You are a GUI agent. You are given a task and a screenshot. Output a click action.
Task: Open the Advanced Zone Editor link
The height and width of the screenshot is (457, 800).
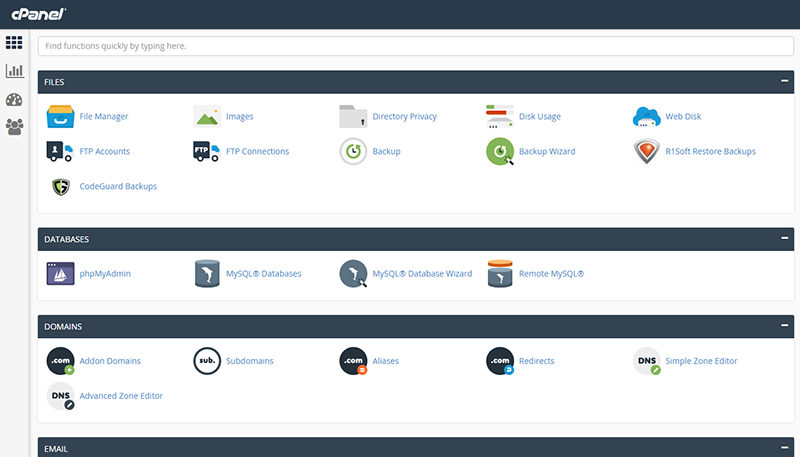(x=121, y=396)
